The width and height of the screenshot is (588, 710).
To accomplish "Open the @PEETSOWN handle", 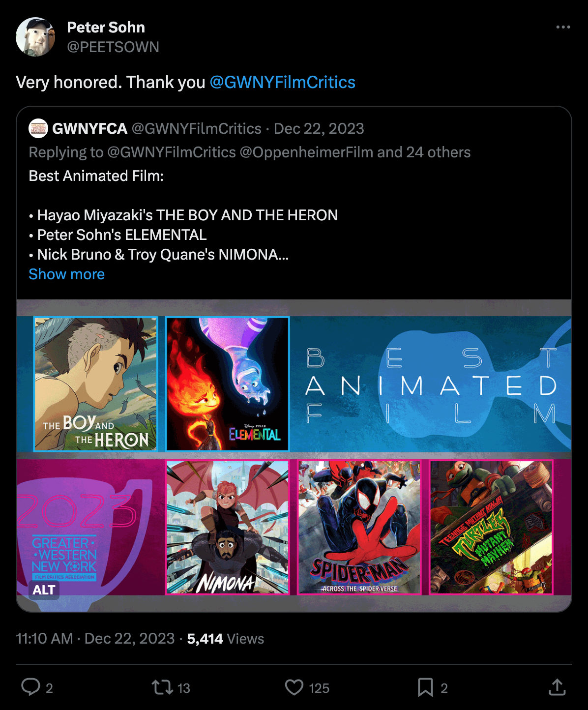I will tap(113, 47).
